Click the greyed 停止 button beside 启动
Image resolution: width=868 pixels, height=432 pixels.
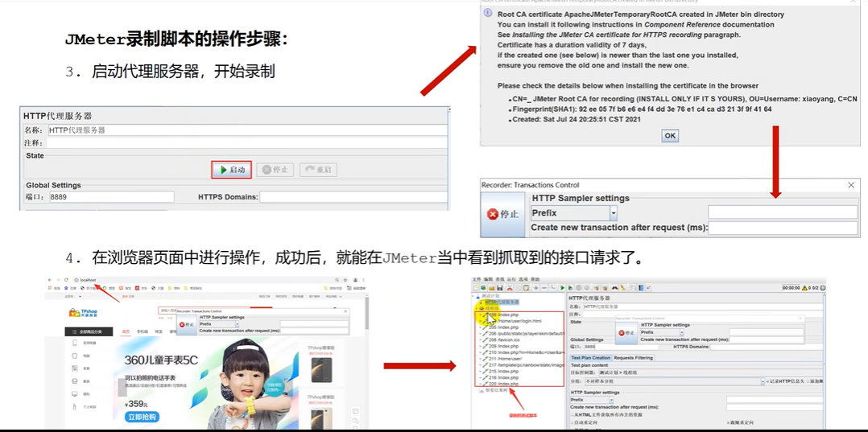275,170
